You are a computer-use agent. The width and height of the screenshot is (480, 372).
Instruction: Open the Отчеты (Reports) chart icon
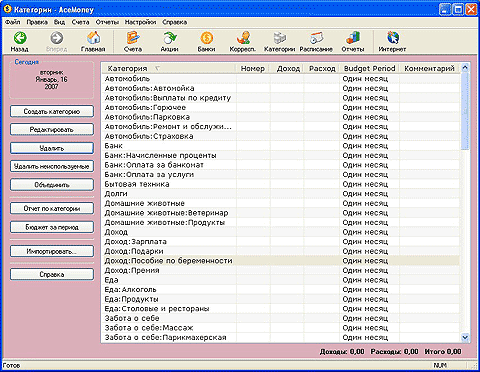[353, 41]
